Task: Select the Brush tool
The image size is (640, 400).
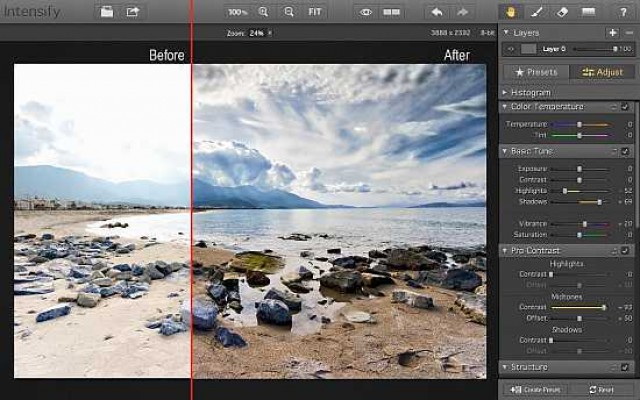Action: pos(535,12)
